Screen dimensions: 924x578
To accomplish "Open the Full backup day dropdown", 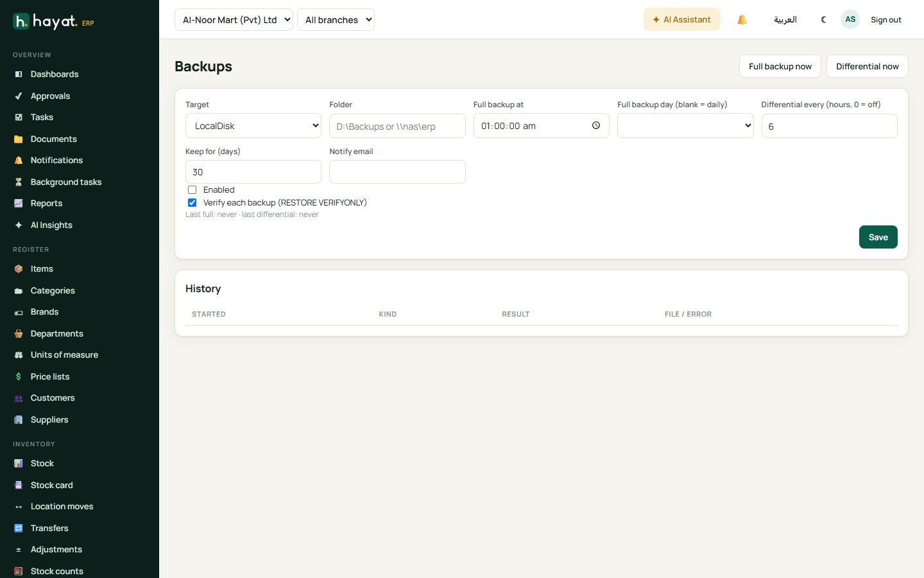I will tap(685, 126).
